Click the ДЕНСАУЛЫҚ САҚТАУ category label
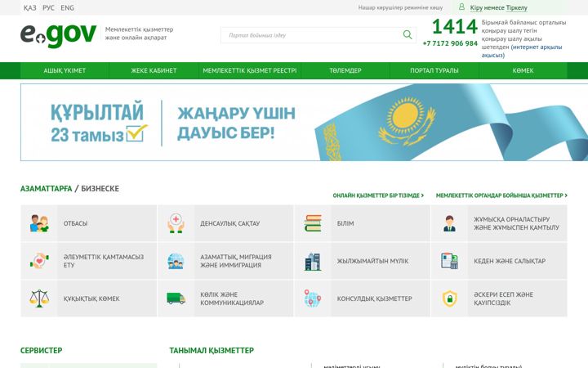Image resolution: width=588 pixels, height=368 pixels. (229, 223)
